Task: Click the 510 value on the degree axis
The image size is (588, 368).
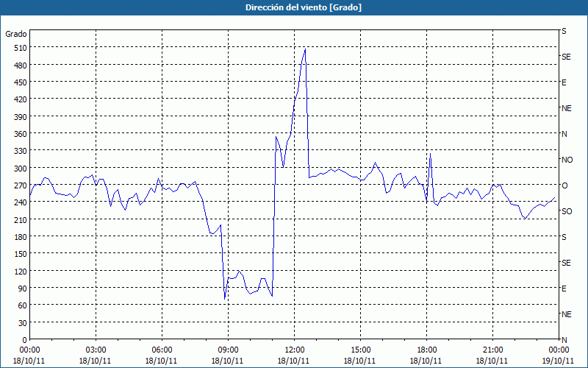Action: pyautogui.click(x=21, y=48)
